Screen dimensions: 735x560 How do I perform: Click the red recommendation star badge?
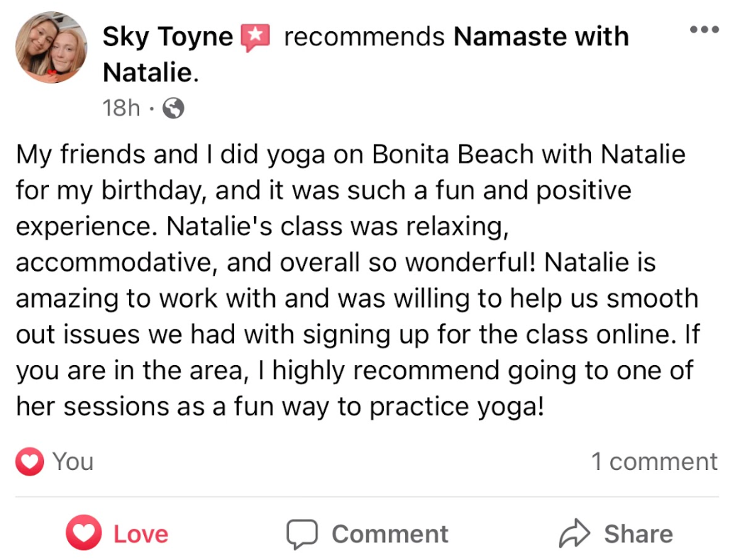coord(256,38)
